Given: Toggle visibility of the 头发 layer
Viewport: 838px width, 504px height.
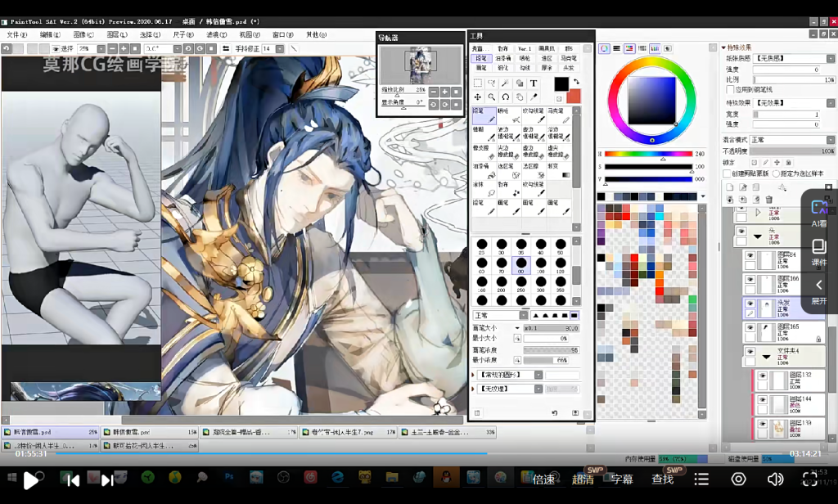Looking at the screenshot, I should pos(750,303).
